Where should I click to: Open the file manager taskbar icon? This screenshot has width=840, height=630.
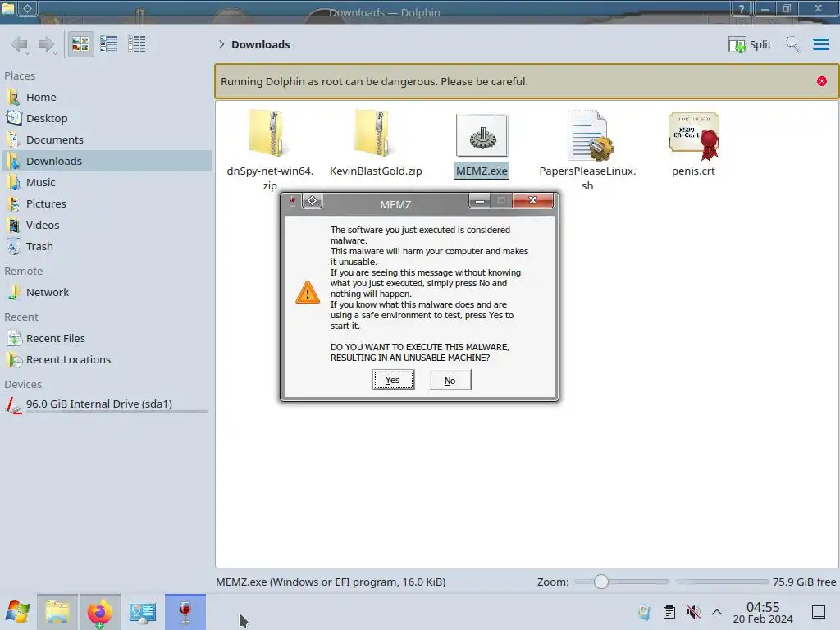[x=57, y=612]
